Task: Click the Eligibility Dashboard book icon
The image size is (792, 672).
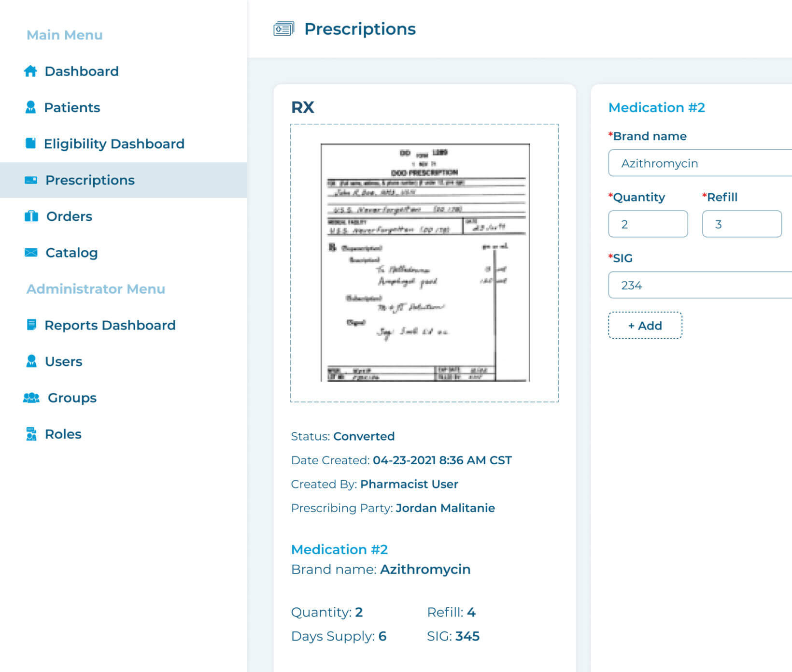Action: pos(30,143)
